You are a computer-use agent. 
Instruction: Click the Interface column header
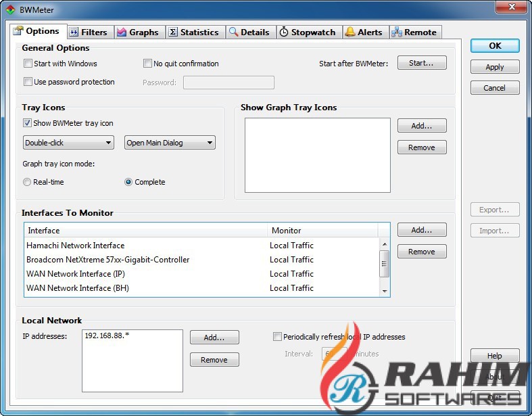[146, 230]
